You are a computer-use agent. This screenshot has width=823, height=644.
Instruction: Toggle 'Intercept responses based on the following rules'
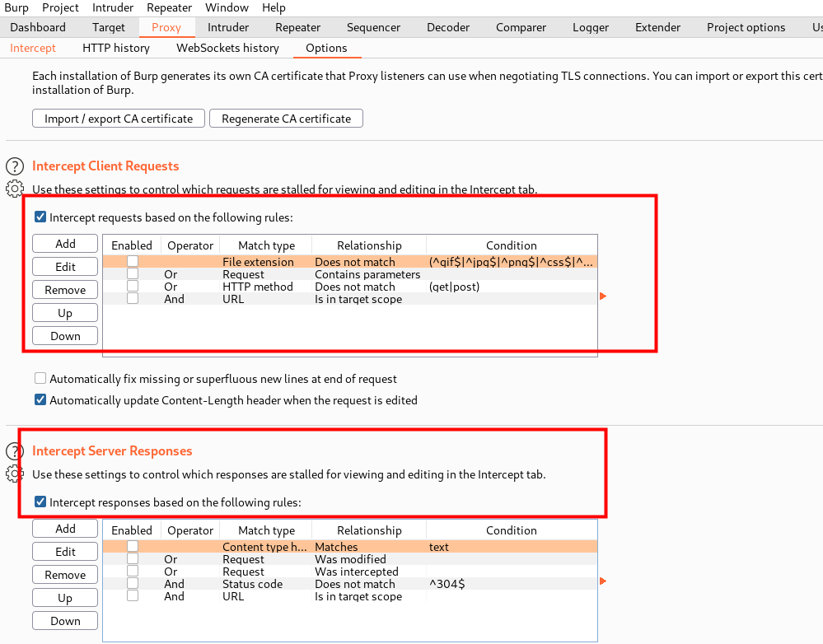coord(40,502)
